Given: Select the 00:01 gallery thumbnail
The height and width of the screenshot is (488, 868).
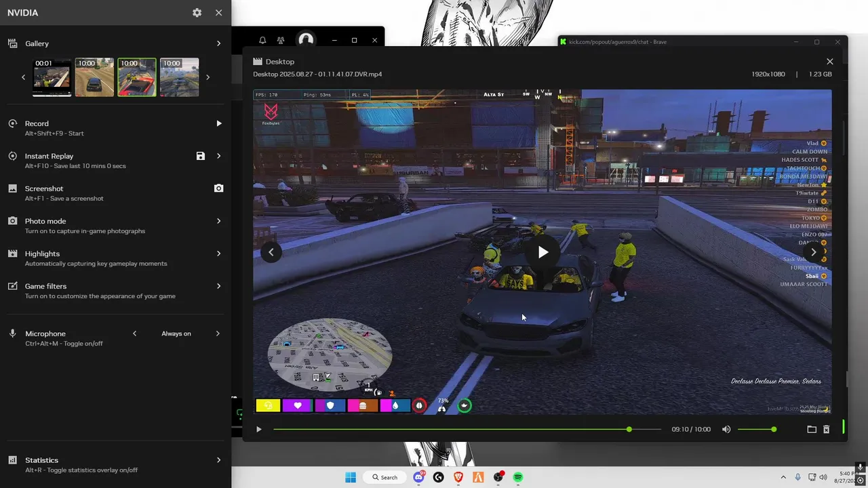Looking at the screenshot, I should [x=52, y=77].
